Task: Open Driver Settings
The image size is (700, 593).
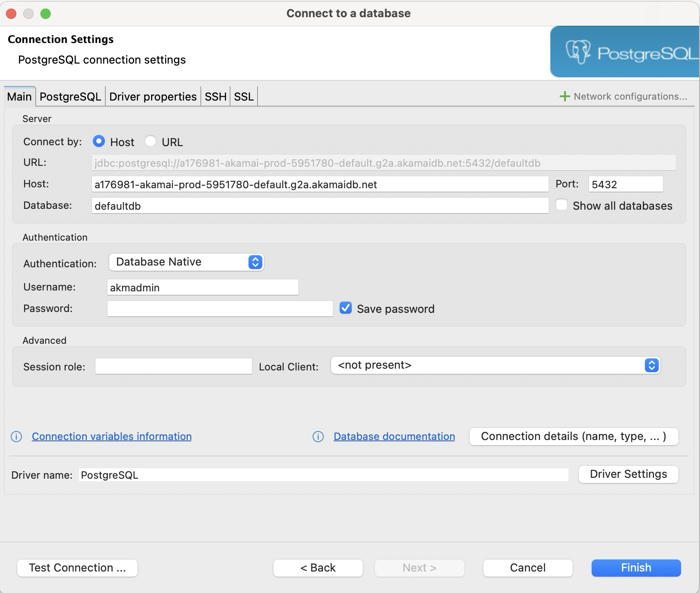Action: tap(628, 474)
